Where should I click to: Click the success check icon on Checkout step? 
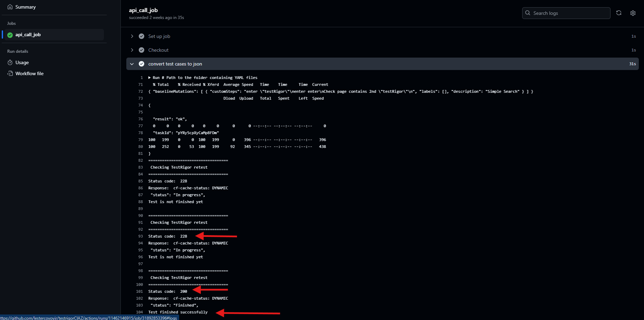[142, 50]
